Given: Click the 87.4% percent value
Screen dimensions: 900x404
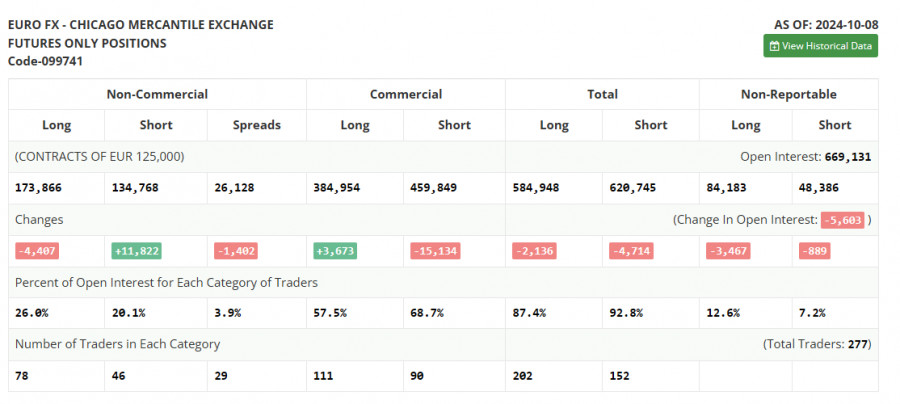Looking at the screenshot, I should click(529, 313).
